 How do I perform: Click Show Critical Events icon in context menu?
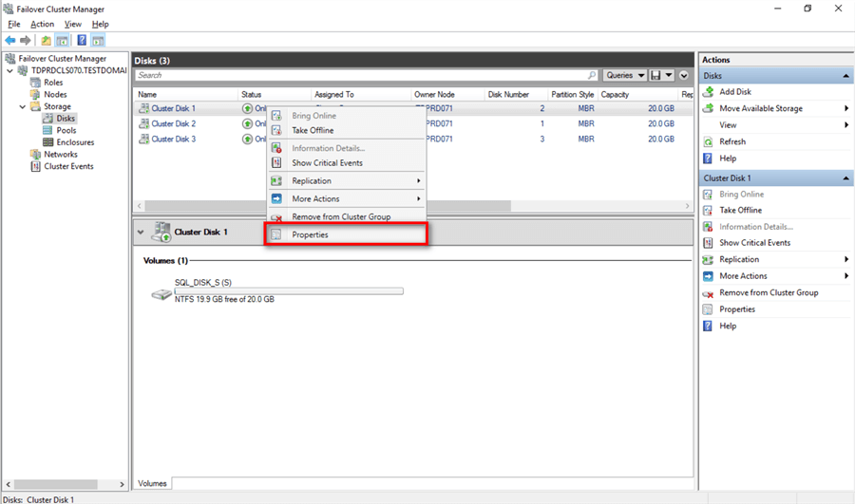tap(276, 163)
